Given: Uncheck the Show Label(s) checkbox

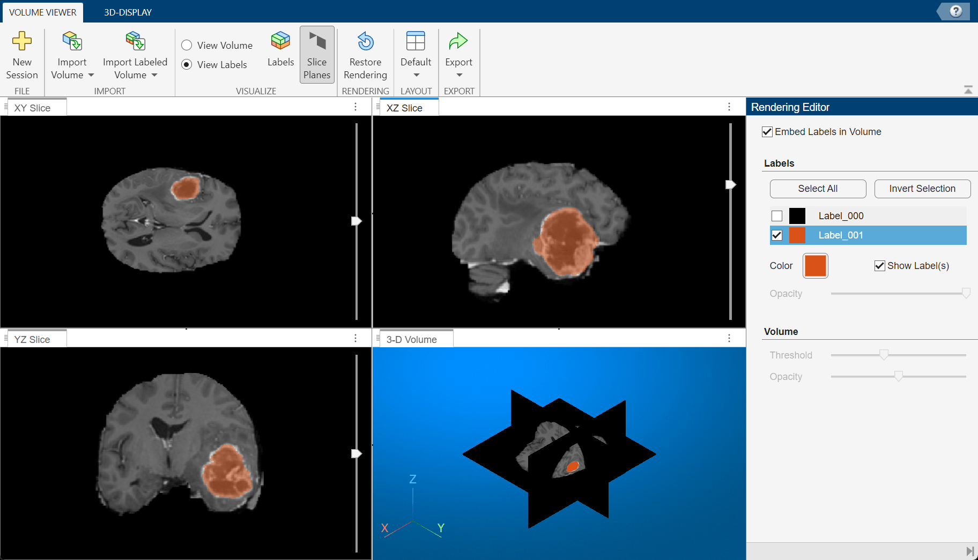Looking at the screenshot, I should point(879,266).
